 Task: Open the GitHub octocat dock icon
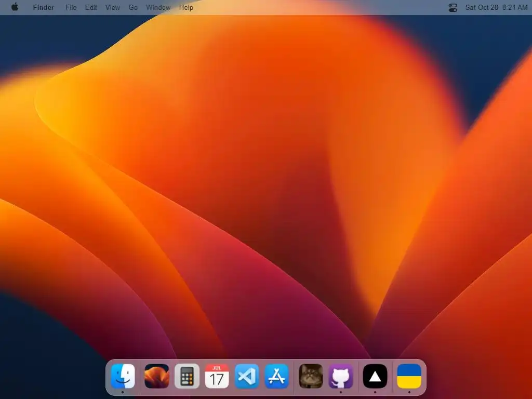(x=341, y=376)
